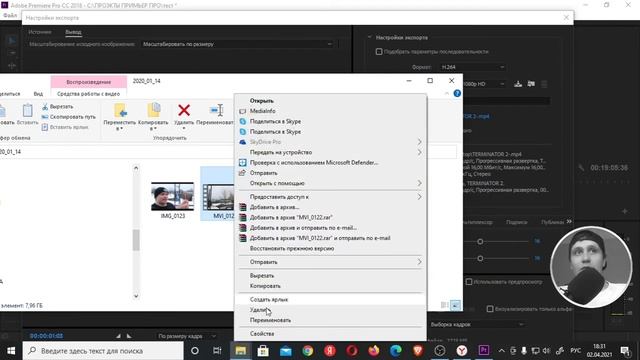This screenshot has height=360, width=640.
Task: Click the Copy to folder icon in ribbon
Action: coord(153,110)
